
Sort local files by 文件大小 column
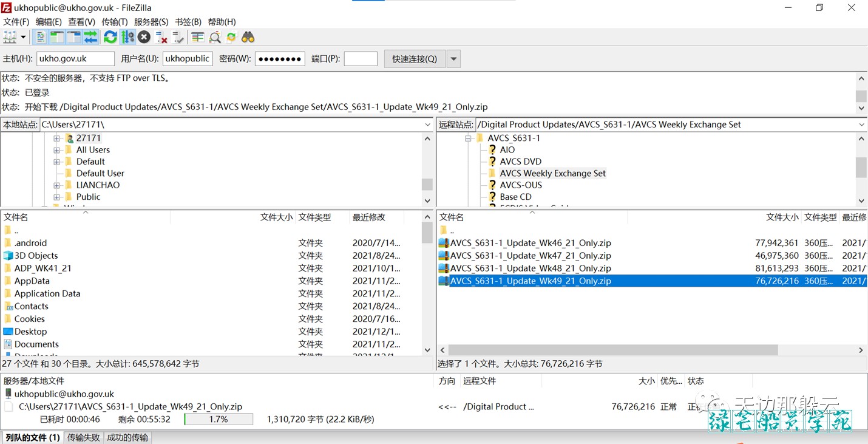coord(276,217)
